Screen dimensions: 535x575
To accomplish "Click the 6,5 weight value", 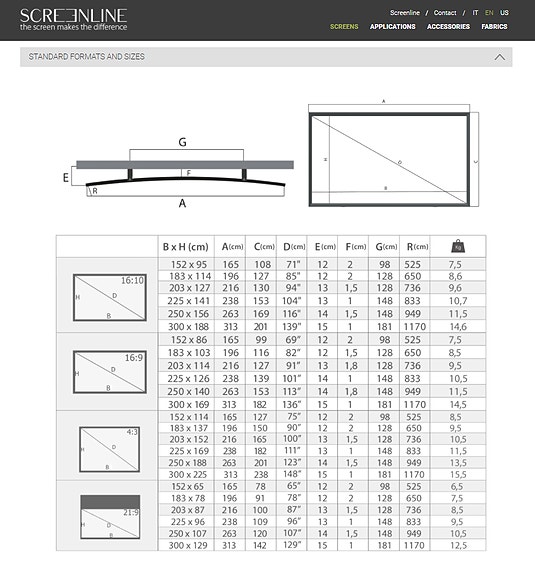I will pos(457,487).
